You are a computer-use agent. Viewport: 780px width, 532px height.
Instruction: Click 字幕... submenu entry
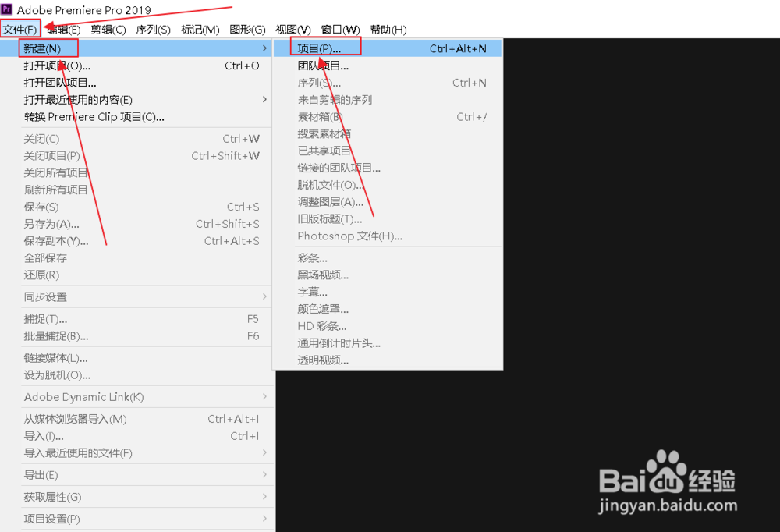(x=388, y=292)
